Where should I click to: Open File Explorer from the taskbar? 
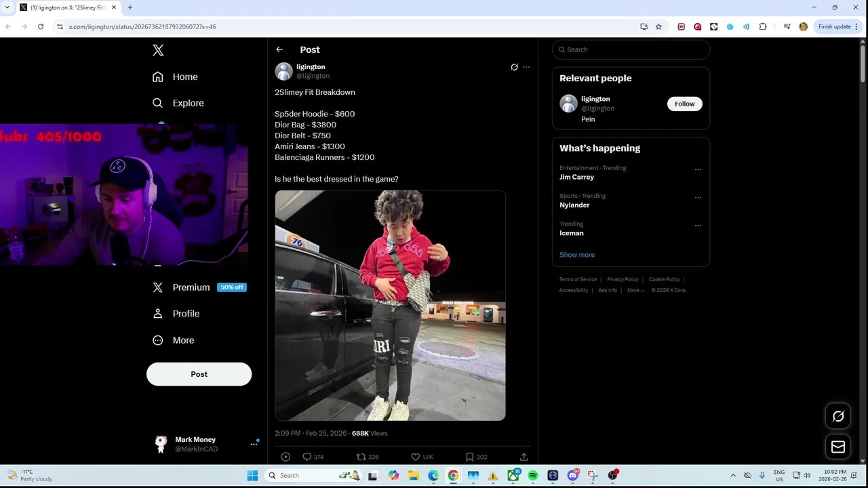click(x=413, y=475)
